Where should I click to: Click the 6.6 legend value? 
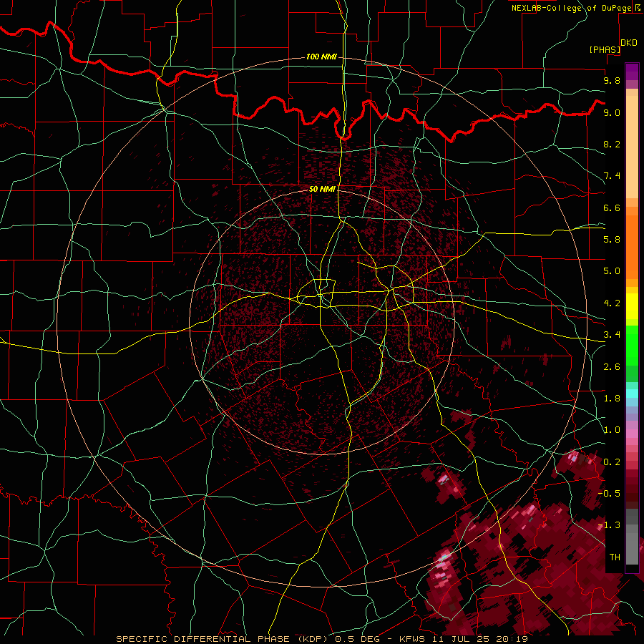pyautogui.click(x=612, y=208)
